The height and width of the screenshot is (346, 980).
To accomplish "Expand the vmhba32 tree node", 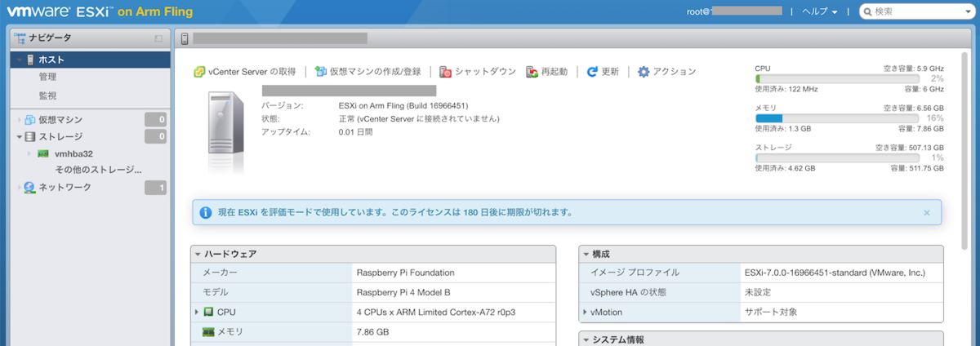I will (31, 153).
